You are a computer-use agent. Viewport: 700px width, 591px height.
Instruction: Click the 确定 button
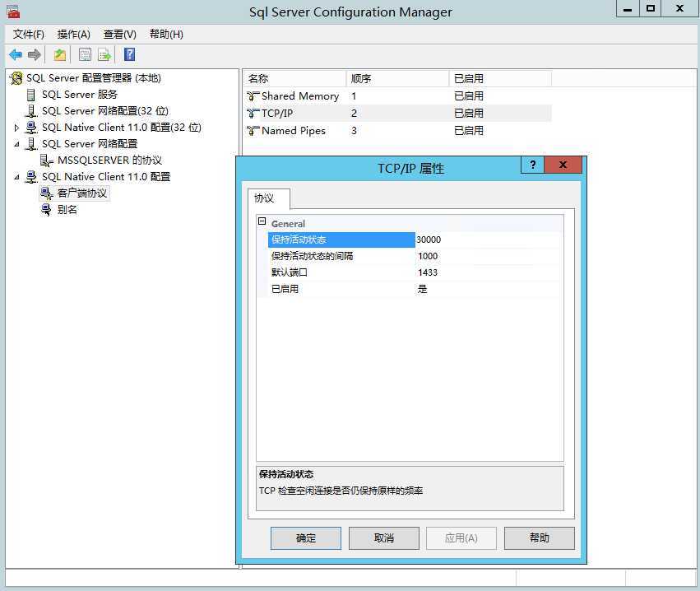pyautogui.click(x=306, y=537)
